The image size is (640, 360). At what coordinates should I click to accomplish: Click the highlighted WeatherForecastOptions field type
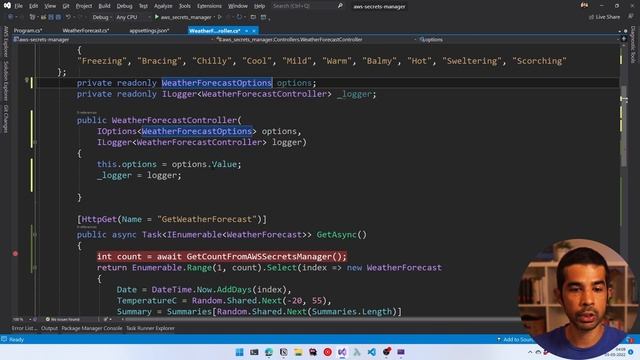pyautogui.click(x=217, y=83)
